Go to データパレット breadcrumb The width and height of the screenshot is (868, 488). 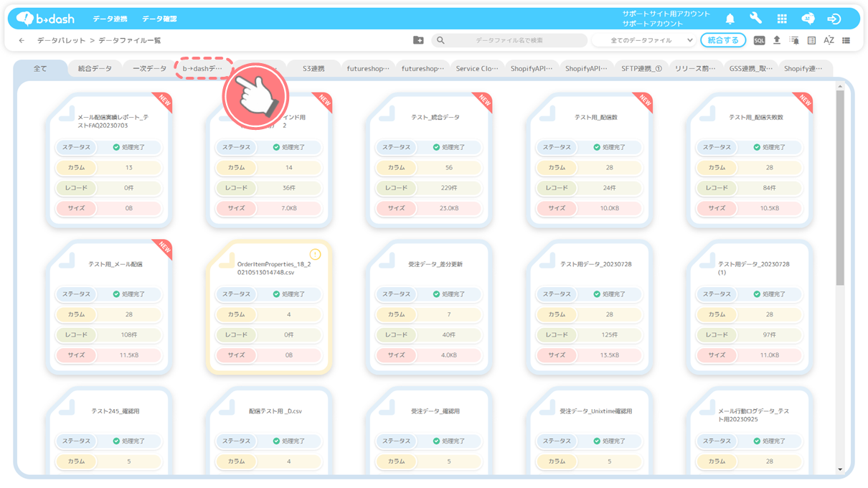(x=62, y=41)
